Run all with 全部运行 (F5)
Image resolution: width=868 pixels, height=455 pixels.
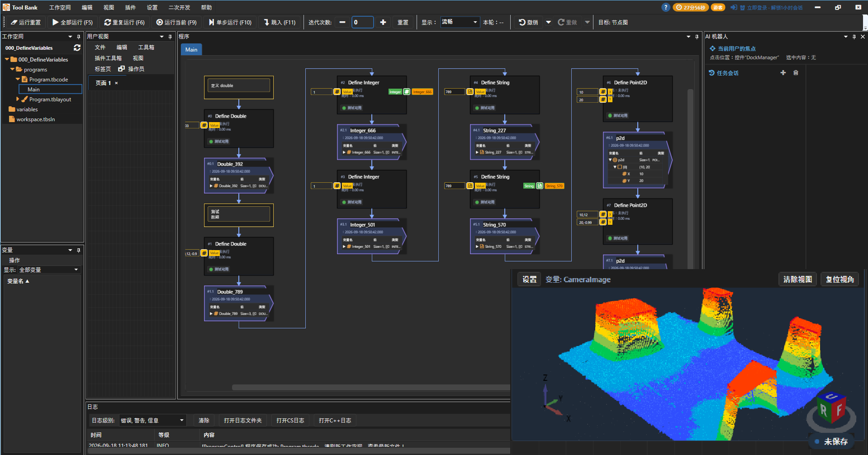coord(72,22)
